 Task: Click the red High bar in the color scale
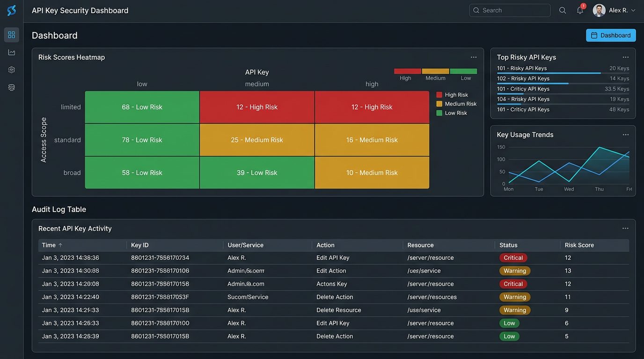click(408, 72)
